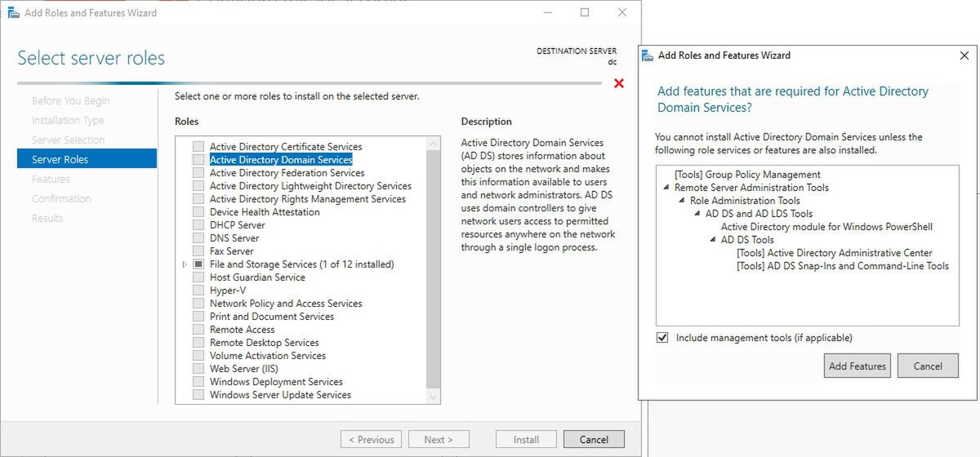Check Print and Document Services checkbox
980x457 pixels.
coord(198,317)
